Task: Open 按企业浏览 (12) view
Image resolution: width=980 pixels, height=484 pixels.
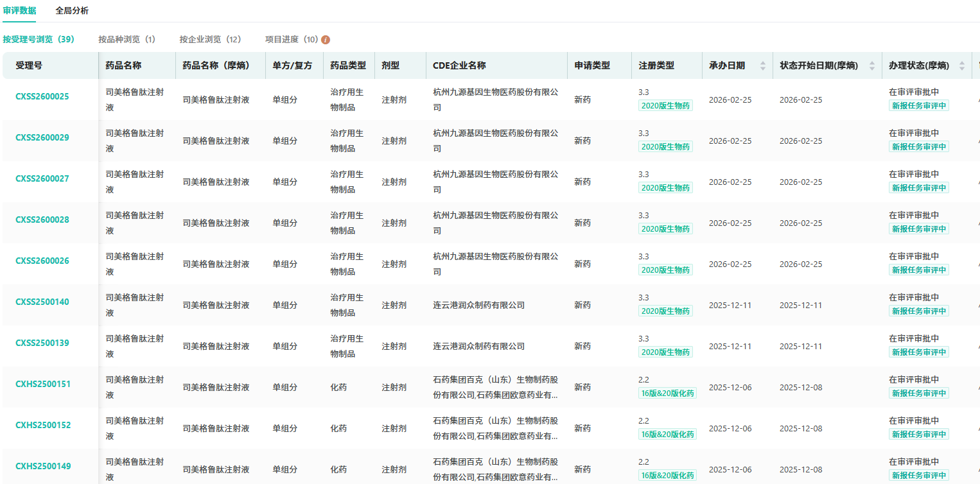Action: pos(210,40)
